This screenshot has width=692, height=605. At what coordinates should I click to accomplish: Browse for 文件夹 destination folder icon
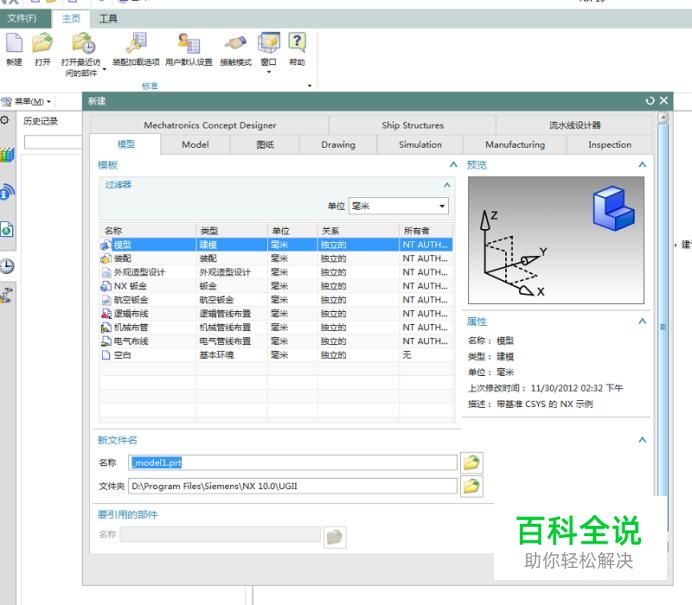pyautogui.click(x=471, y=486)
